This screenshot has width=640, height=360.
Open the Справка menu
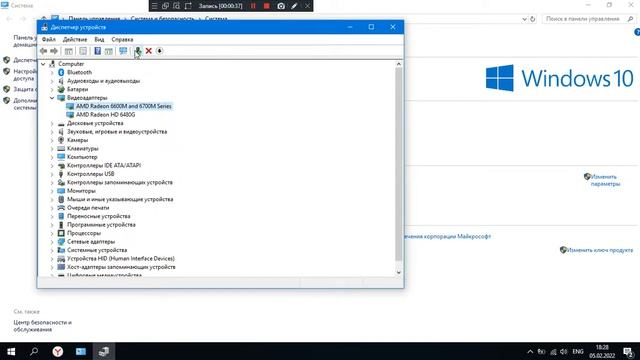point(122,40)
